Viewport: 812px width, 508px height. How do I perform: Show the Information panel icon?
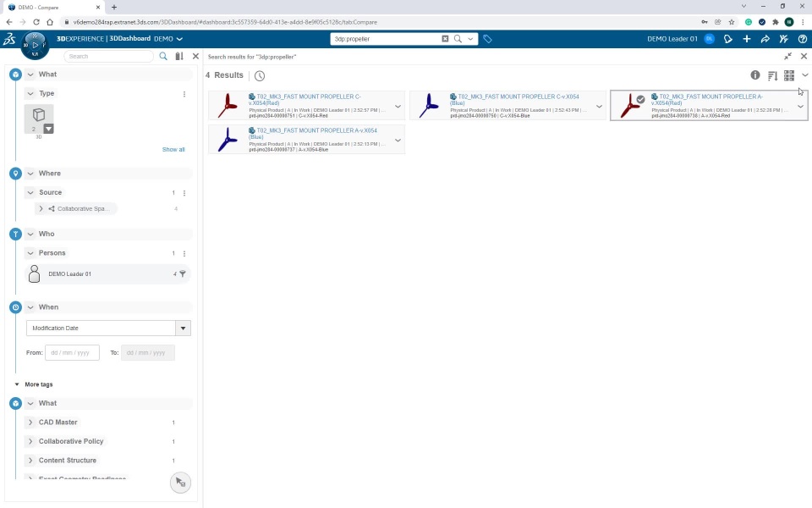(755, 75)
